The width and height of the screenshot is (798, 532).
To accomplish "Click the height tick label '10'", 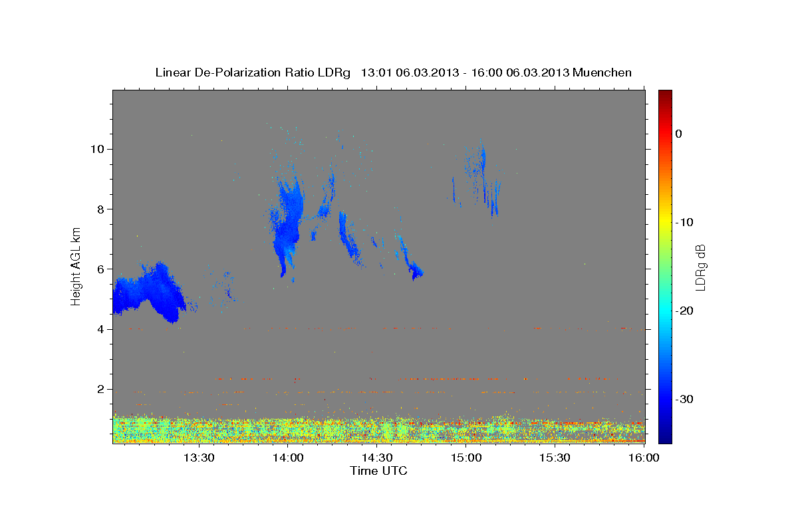I will tap(99, 149).
